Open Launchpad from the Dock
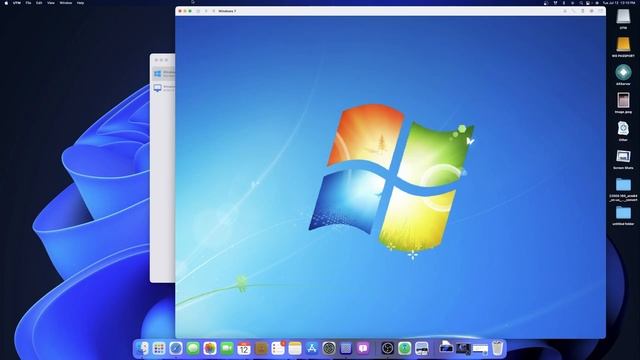This screenshot has width=640, height=360. 159,348
